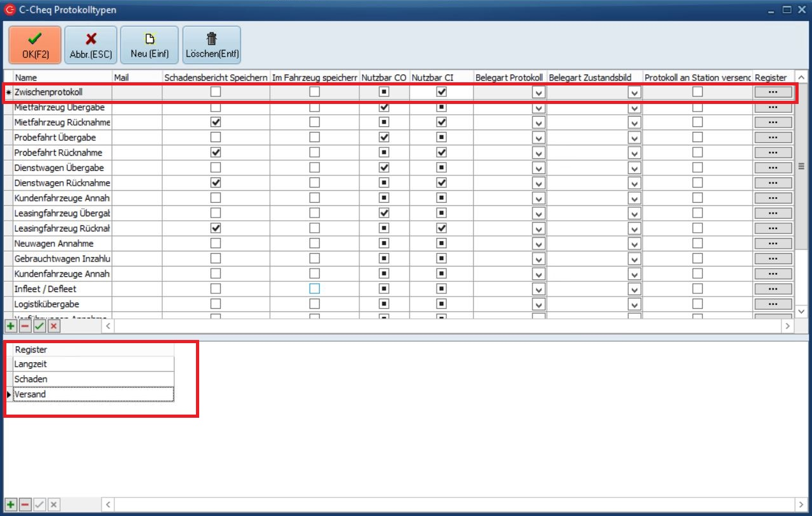Remove row with upper grid red minus icon
Image resolution: width=812 pixels, height=516 pixels.
[25, 326]
